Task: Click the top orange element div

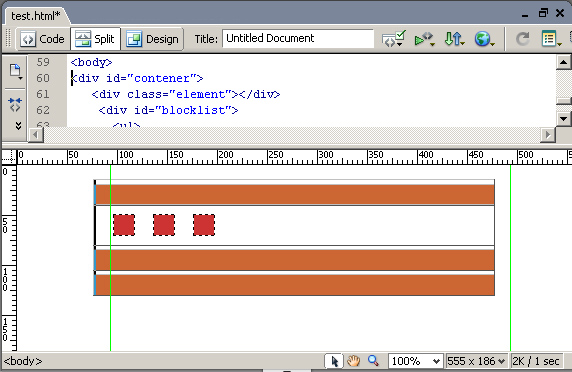Action: click(294, 194)
